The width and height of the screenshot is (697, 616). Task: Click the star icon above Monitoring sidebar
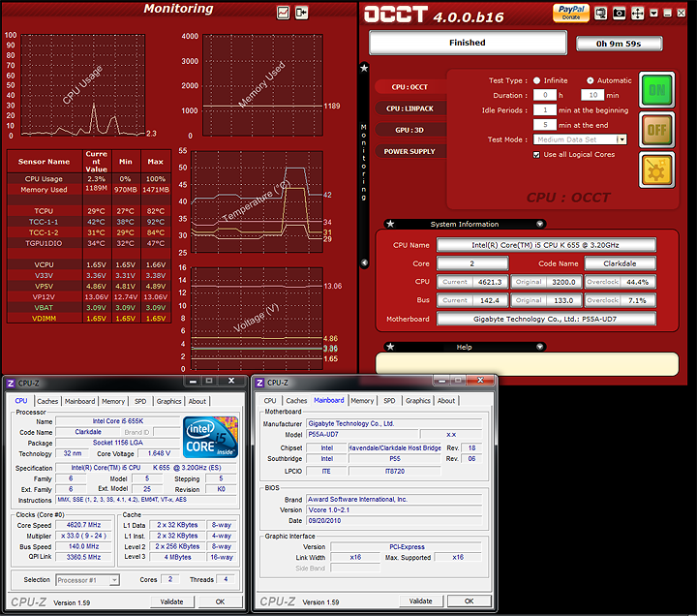coord(364,68)
